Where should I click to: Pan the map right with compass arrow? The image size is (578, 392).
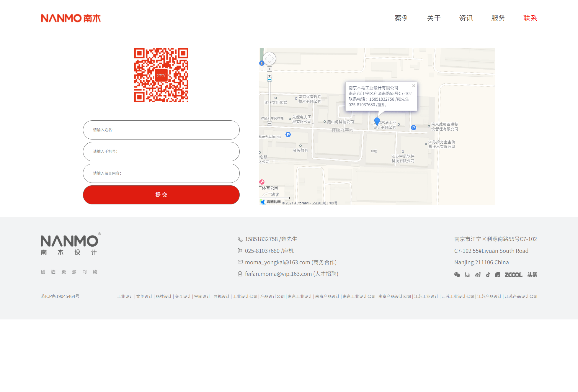[273, 59]
